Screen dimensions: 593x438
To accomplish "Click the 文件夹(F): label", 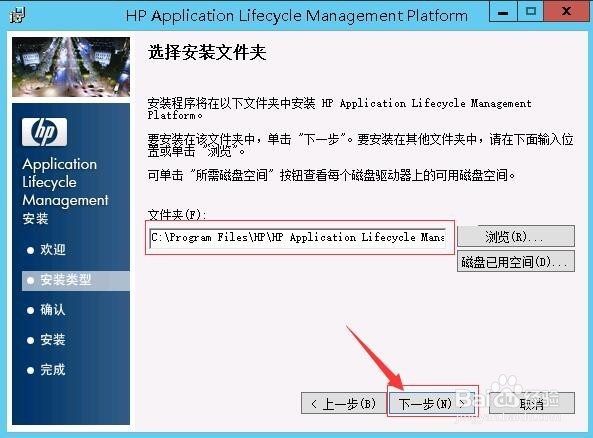I will click(x=177, y=215).
